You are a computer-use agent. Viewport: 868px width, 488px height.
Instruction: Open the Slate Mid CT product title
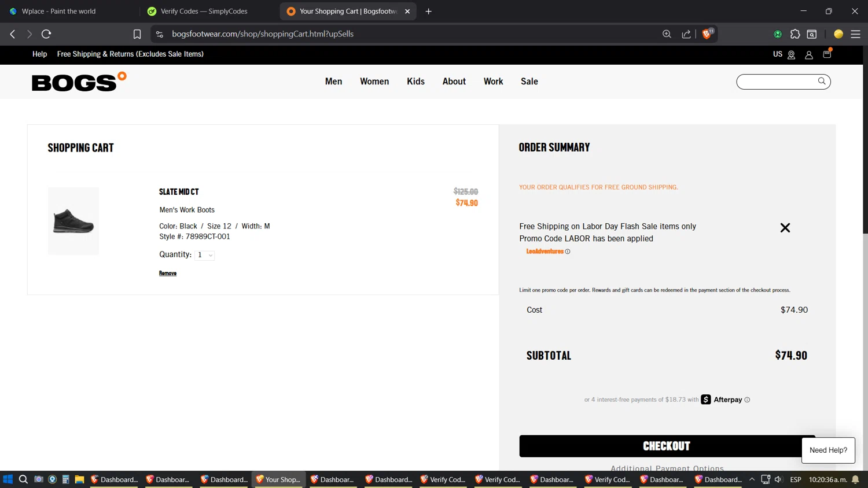[179, 191]
